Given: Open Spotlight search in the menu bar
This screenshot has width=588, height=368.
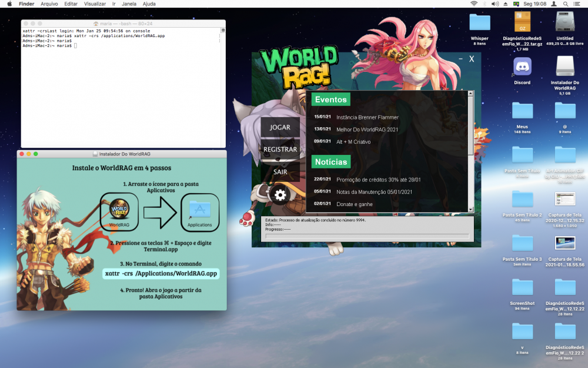Looking at the screenshot, I should [565, 4].
